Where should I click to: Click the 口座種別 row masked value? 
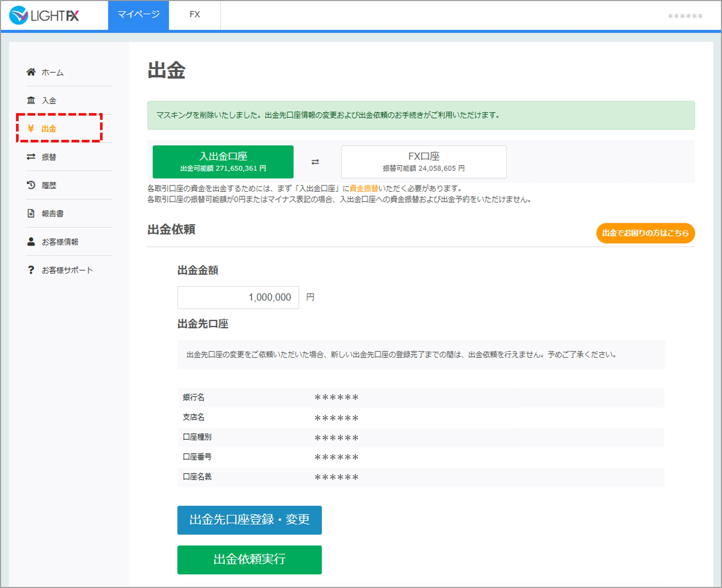(336, 438)
